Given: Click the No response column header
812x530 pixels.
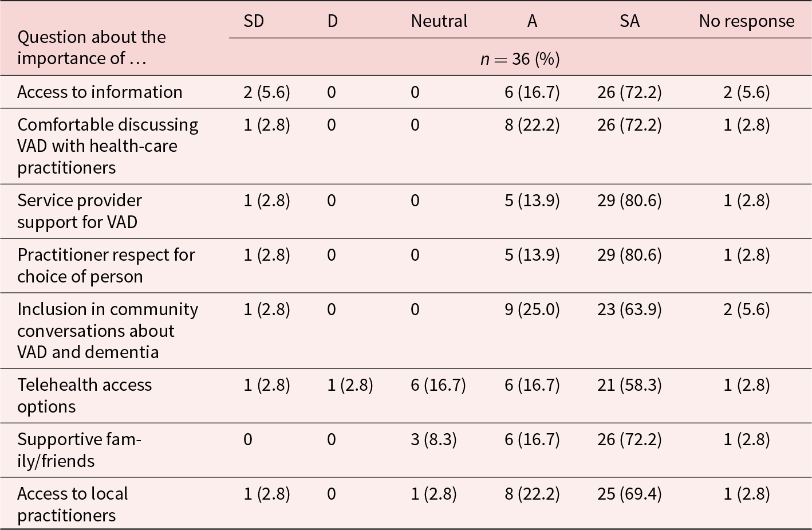Looking at the screenshot, I should point(746,21).
